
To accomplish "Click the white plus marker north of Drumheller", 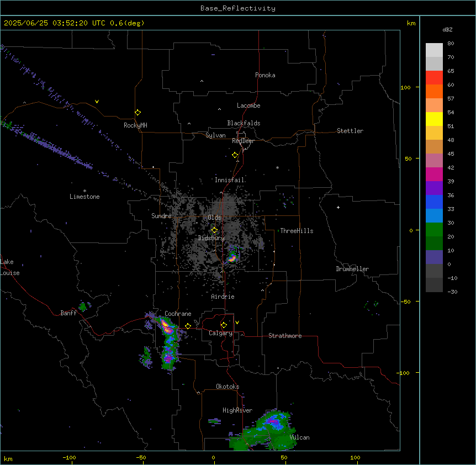I will pyautogui.click(x=338, y=207).
